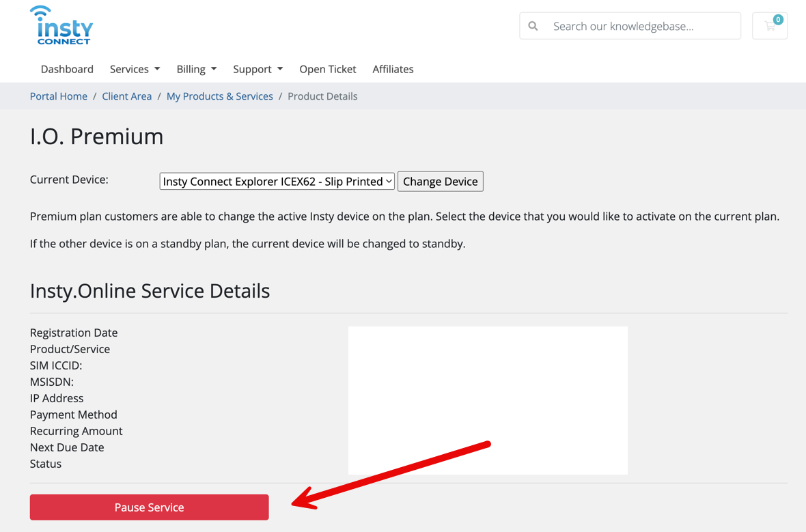
Task: Go to My Products & Services breadcrumb
Action: 219,96
